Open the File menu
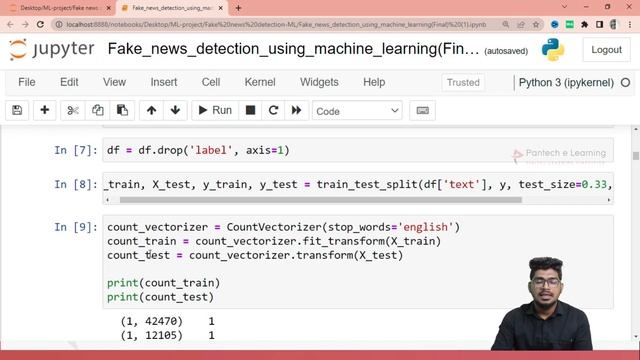Screen dimensions: 640x360 click(27, 82)
